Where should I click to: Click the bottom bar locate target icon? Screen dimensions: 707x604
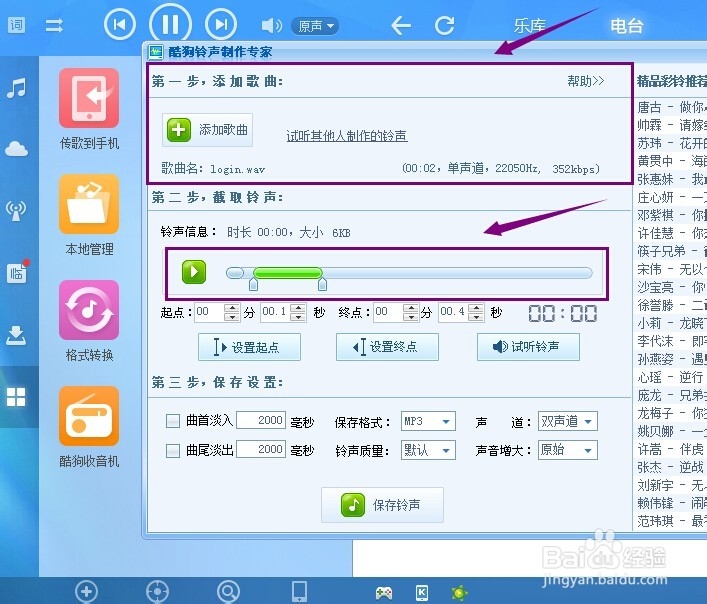click(157, 592)
